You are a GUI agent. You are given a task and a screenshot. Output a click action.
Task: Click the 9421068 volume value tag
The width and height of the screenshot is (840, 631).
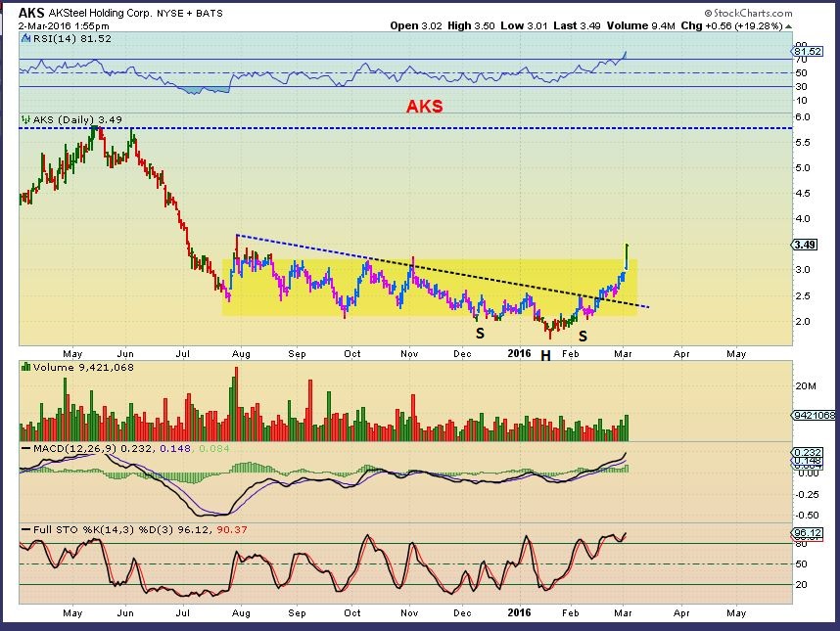[814, 415]
